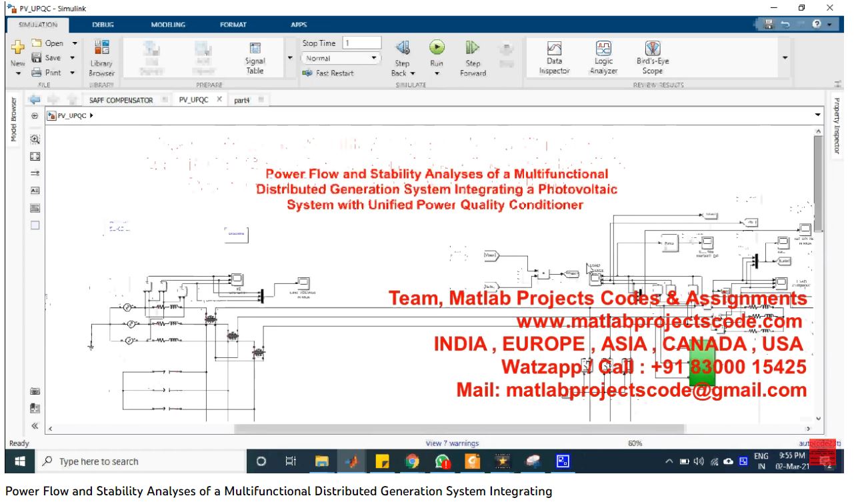
Task: Click View 7 warnings link
Action: (x=452, y=443)
